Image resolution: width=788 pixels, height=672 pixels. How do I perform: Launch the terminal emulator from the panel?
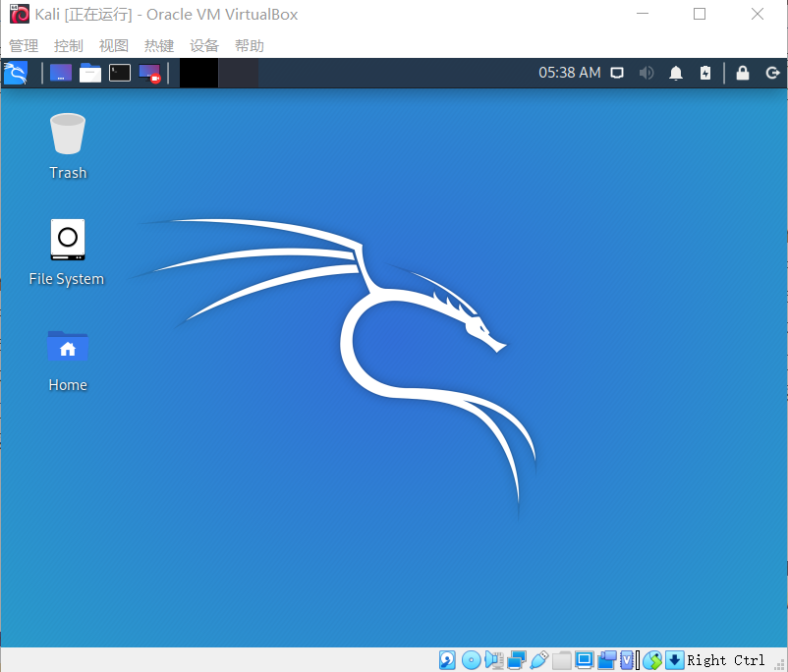119,72
